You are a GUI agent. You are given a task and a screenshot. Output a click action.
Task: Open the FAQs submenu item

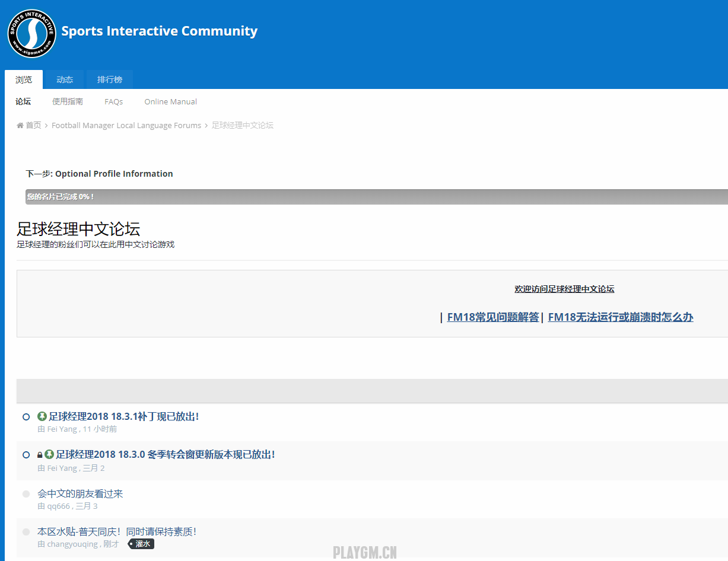coord(114,101)
